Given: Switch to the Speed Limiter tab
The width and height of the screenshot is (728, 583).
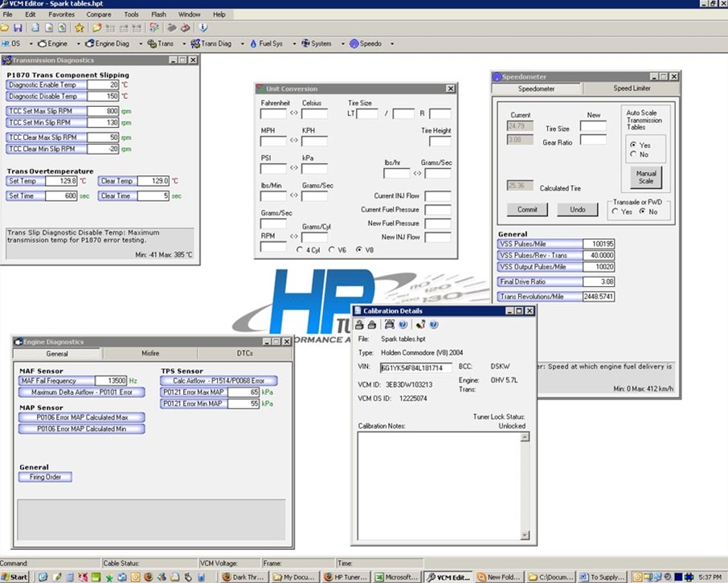Looking at the screenshot, I should (x=632, y=88).
